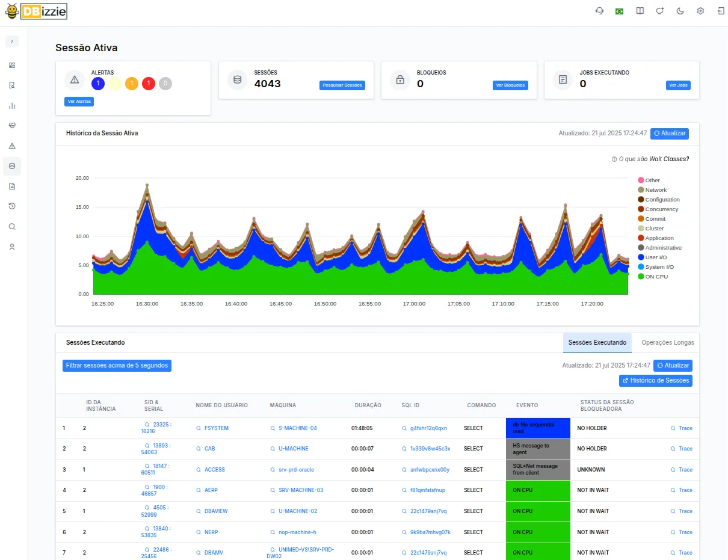The image size is (728, 560).
Task: Open the Brazil flag language selector
Action: coord(619,11)
